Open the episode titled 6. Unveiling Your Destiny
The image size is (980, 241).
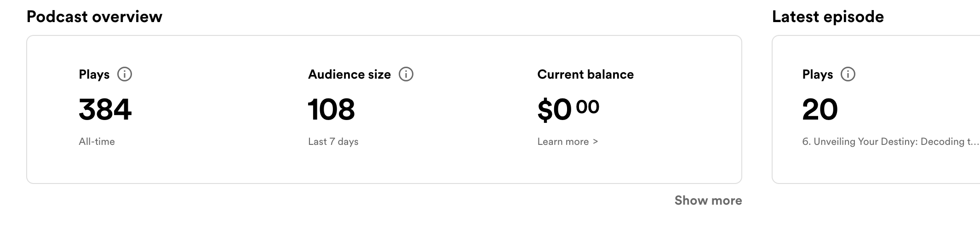tap(890, 142)
